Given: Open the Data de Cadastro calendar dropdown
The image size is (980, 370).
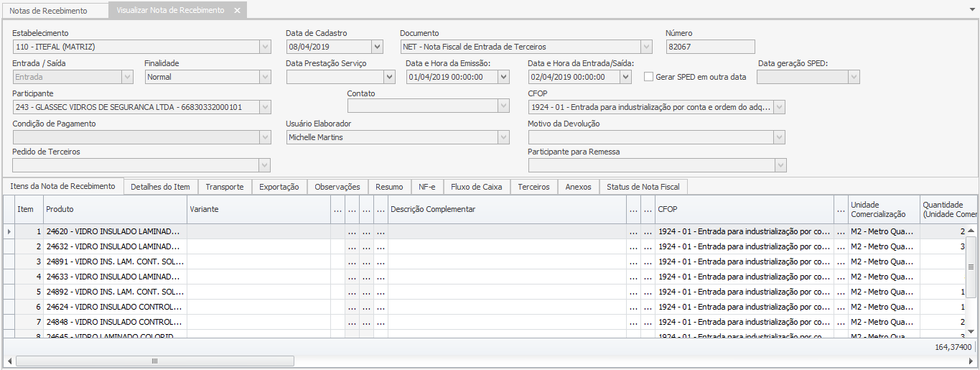Looking at the screenshot, I should tap(378, 47).
